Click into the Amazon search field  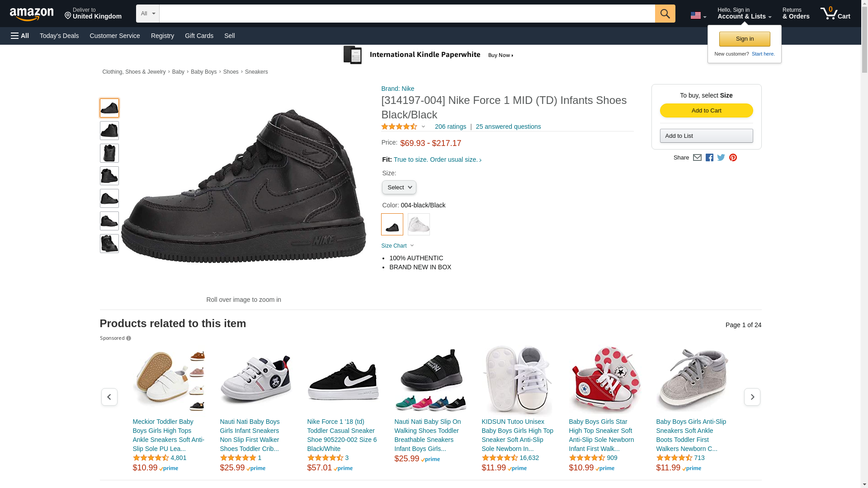407,14
